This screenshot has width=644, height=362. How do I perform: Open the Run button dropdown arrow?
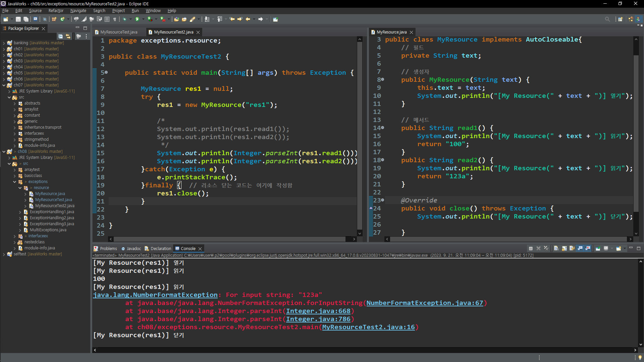(x=143, y=19)
